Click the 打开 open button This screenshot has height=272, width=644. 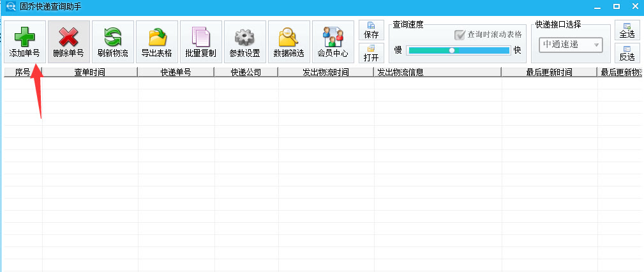371,53
